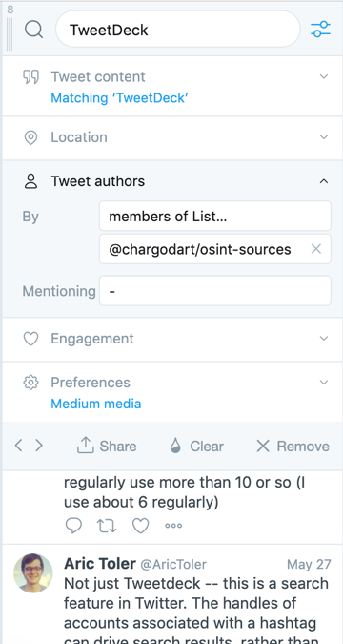Image resolution: width=343 pixels, height=644 pixels.
Task: Like the tweet with the heart icon
Action: click(140, 526)
